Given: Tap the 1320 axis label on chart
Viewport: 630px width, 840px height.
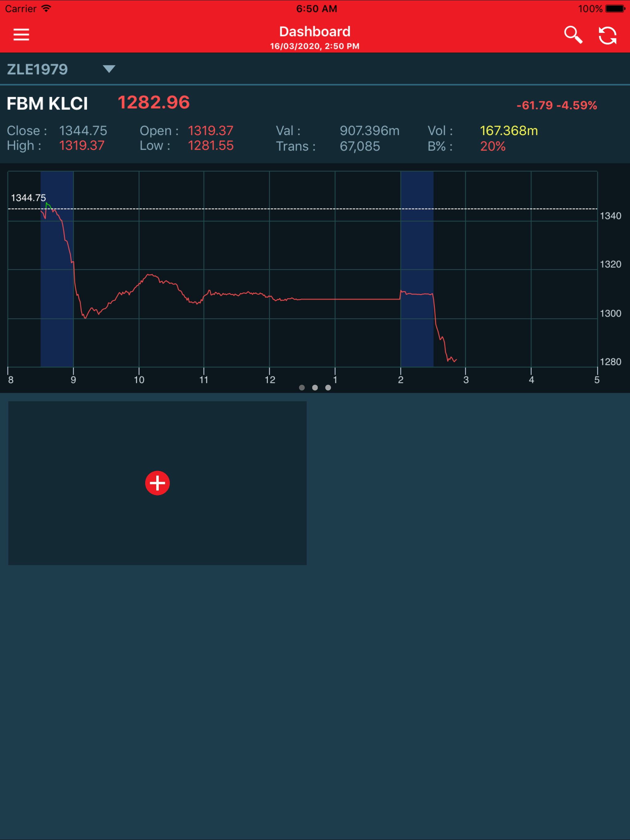Looking at the screenshot, I should click(610, 264).
